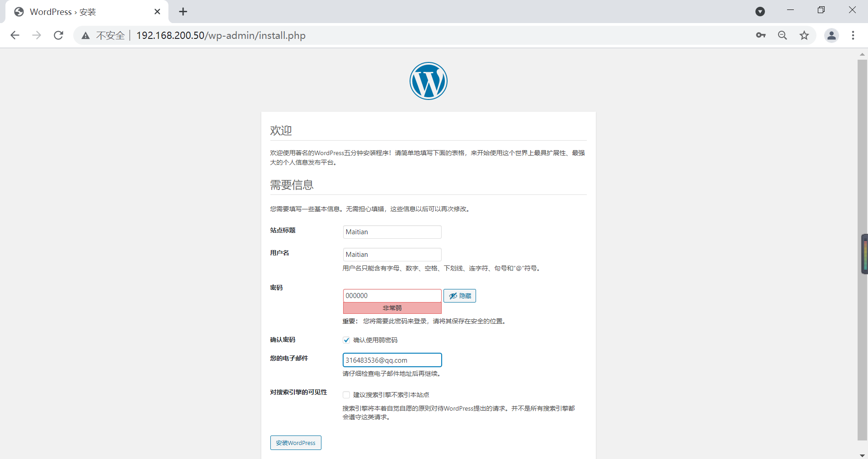Click the address bar URL
This screenshot has height=459, width=868.
[x=221, y=35]
